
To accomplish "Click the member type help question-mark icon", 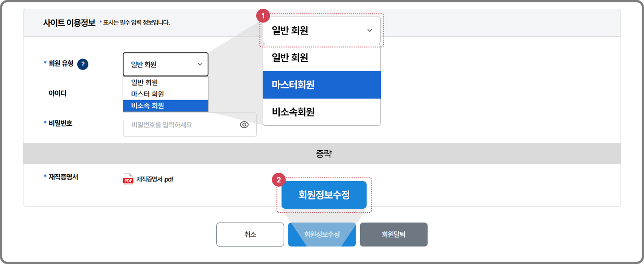I will click(x=83, y=64).
